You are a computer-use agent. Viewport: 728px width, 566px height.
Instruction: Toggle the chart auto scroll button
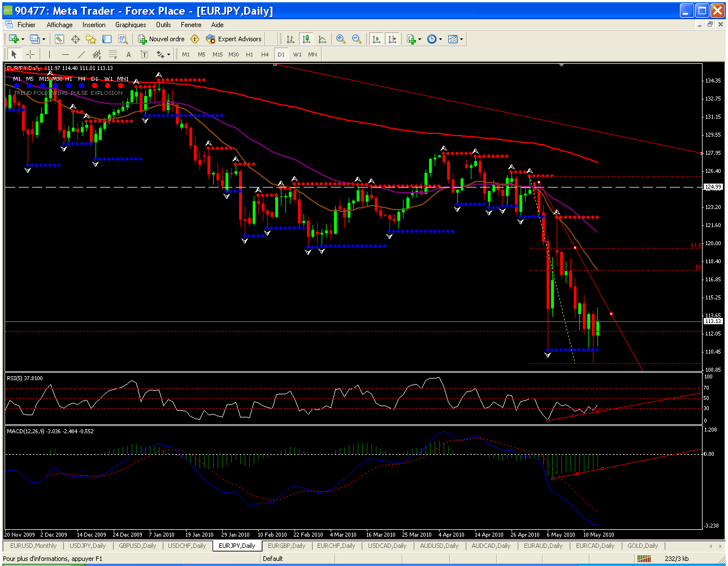[x=376, y=39]
